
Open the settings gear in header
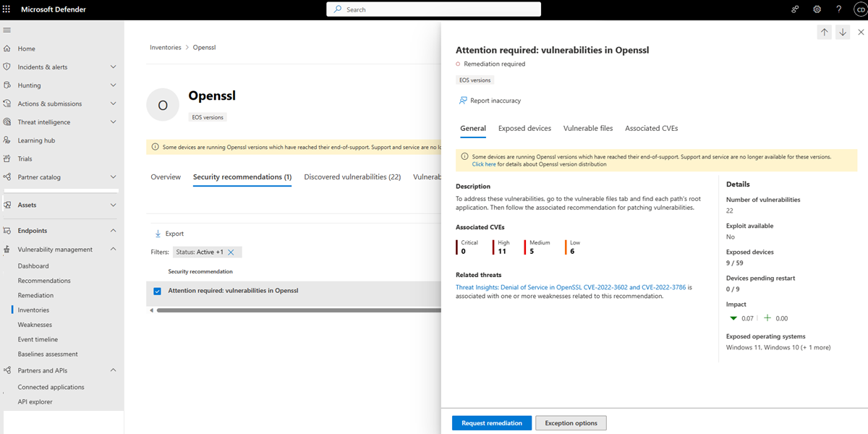click(817, 9)
